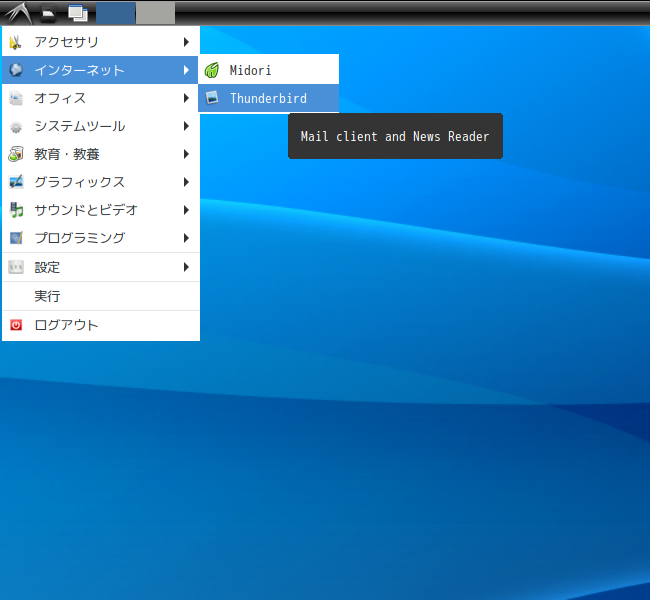
Task: Click the file manager panel icon
Action: pos(49,13)
